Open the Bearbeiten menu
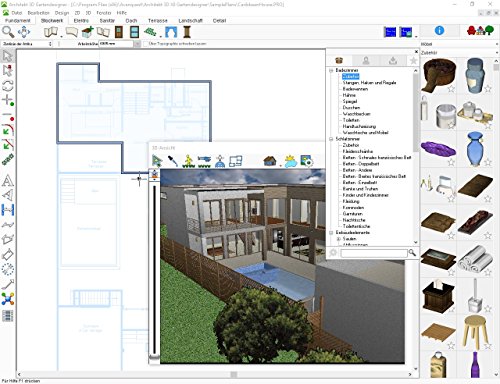The height and width of the screenshot is (384, 500). 38,13
